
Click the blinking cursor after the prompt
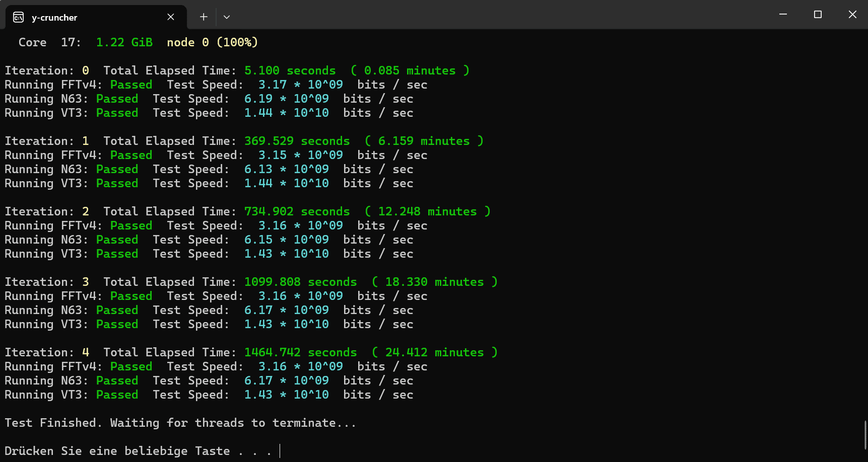pos(280,451)
